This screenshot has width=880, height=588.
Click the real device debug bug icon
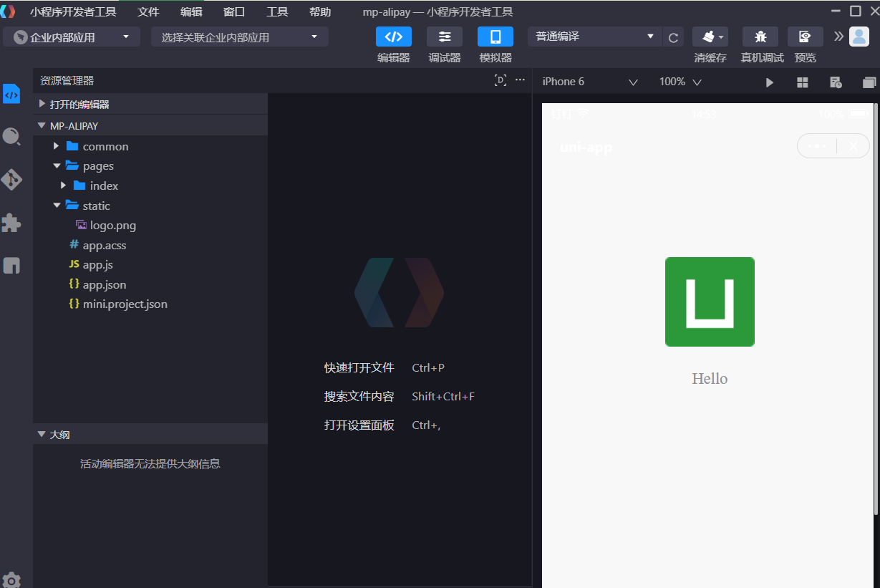click(x=760, y=37)
